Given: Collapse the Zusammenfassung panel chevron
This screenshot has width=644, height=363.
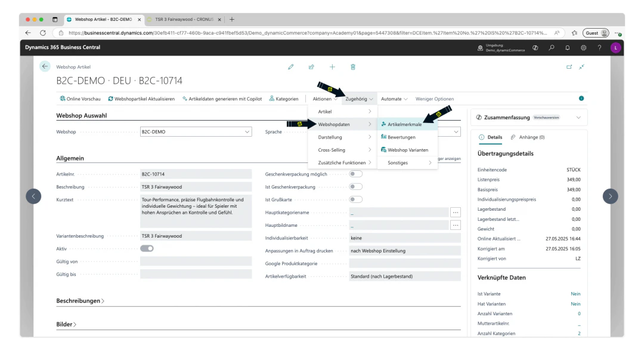Looking at the screenshot, I should 578,118.
